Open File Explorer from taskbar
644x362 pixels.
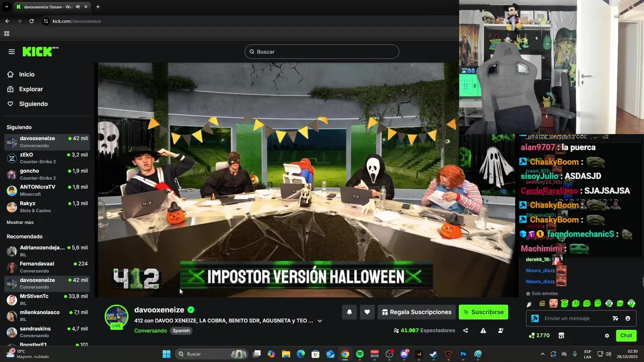[x=286, y=354]
